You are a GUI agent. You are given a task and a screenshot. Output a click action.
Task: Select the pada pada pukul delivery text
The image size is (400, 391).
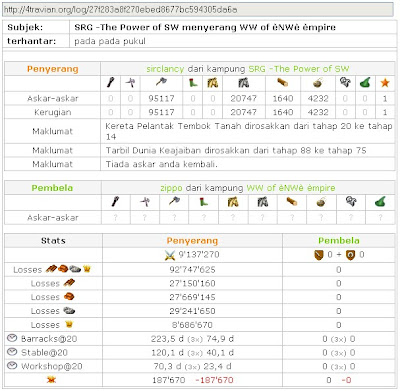(x=110, y=41)
